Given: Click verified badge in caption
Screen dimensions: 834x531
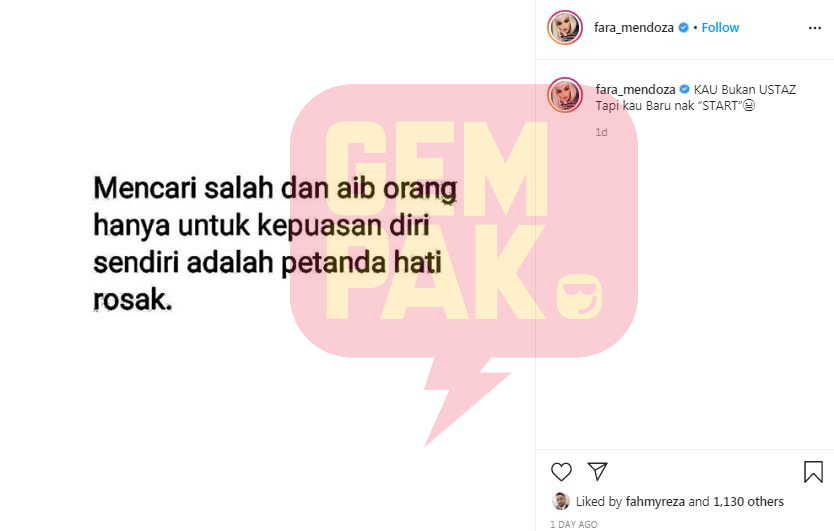Looking at the screenshot, I should (x=685, y=89).
